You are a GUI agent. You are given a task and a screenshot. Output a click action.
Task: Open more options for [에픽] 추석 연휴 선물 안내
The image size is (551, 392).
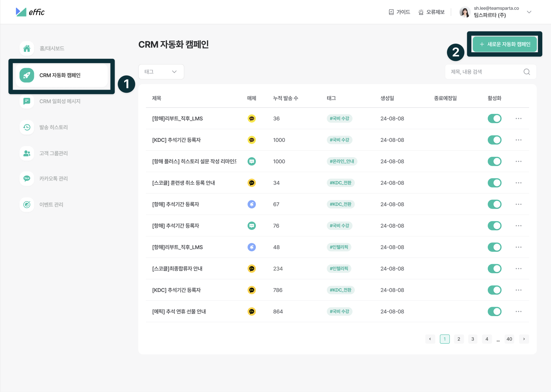518,311
